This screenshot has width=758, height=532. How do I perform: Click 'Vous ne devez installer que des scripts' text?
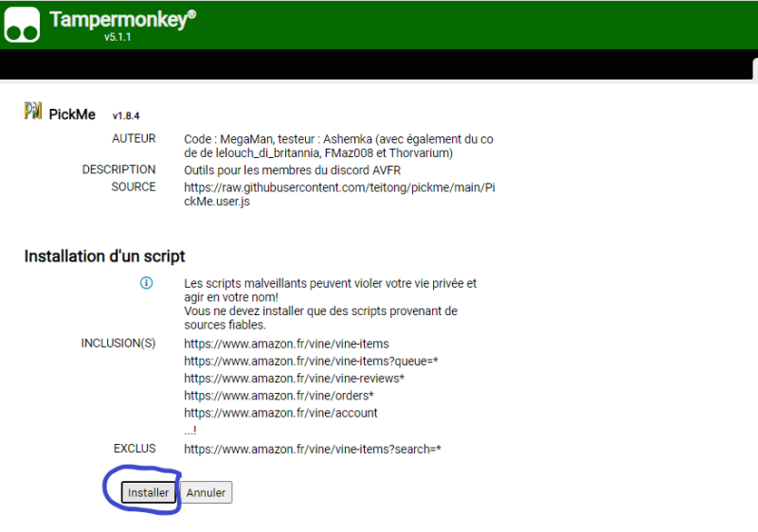click(320, 318)
